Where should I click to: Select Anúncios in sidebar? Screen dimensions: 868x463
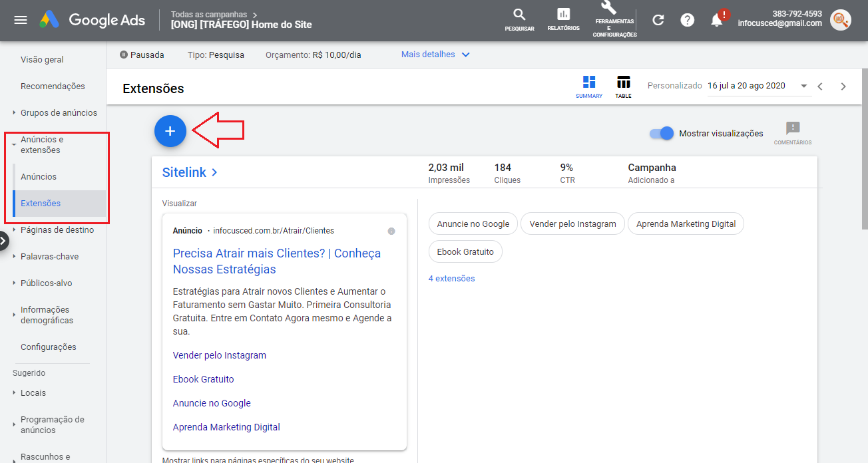(x=39, y=176)
